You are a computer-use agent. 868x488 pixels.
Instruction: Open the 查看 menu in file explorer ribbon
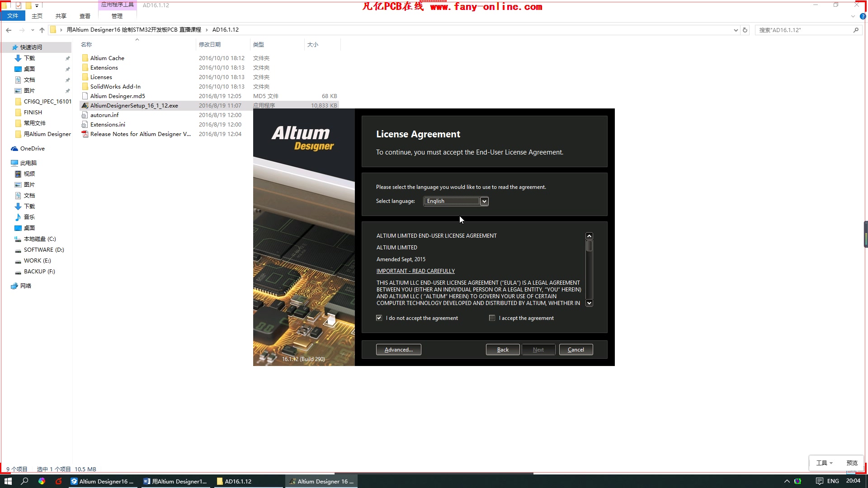(x=85, y=16)
